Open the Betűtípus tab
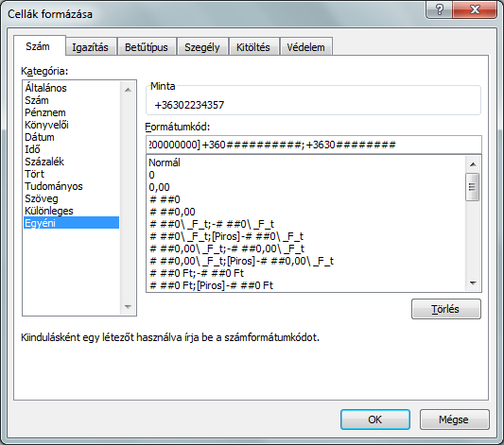The image size is (504, 445). pyautogui.click(x=147, y=47)
